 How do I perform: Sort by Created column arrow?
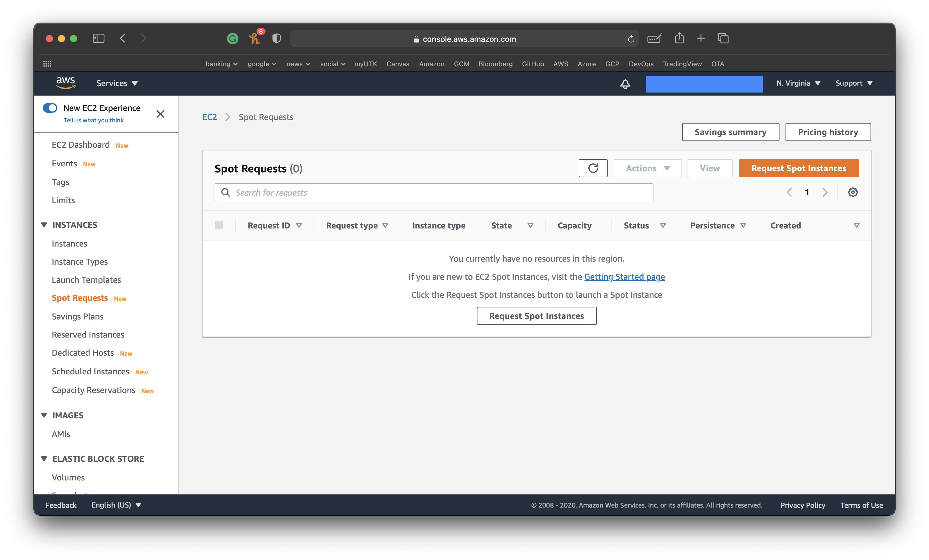(x=856, y=225)
